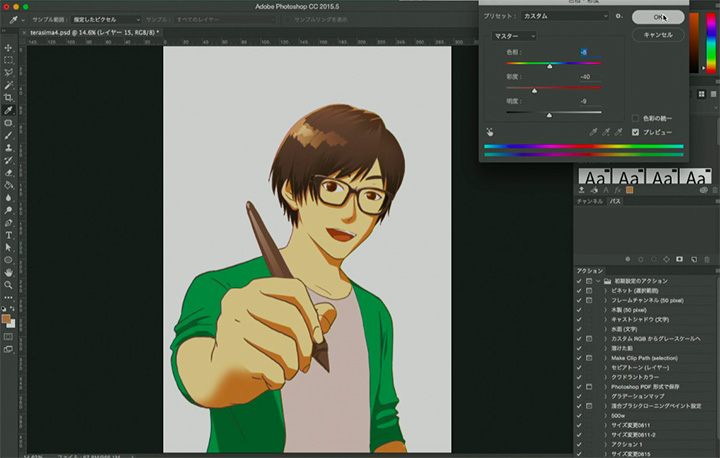Click OK in the Hue/Saturation dialog
Image resolution: width=720 pixels, height=458 pixels.
tap(658, 17)
